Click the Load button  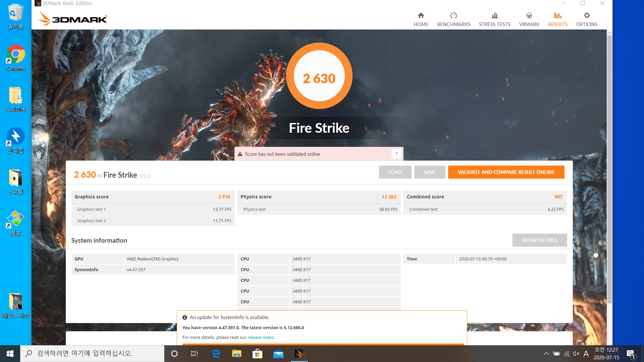tap(395, 172)
